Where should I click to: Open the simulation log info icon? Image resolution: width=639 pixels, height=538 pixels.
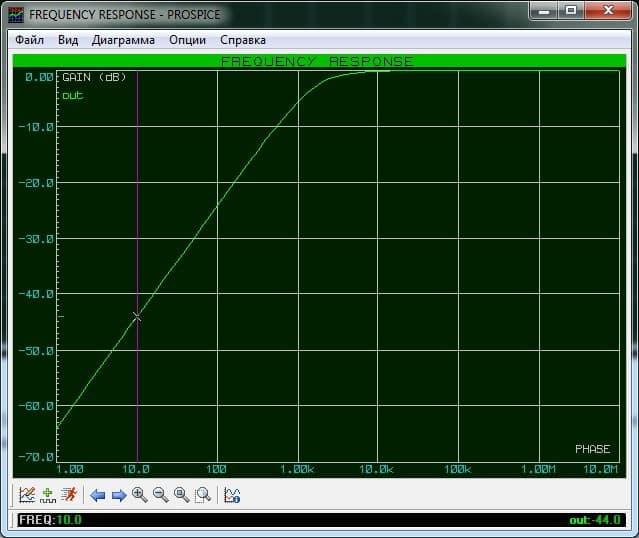[x=232, y=495]
